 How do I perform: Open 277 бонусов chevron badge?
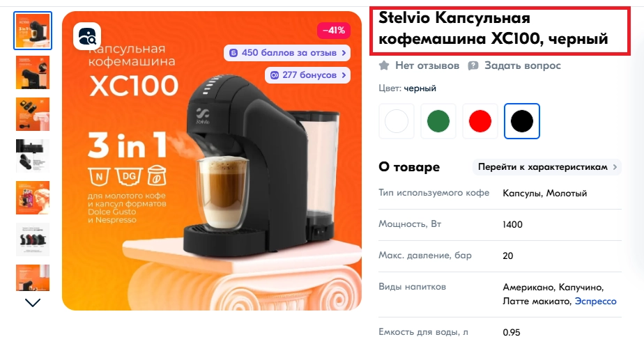coord(307,75)
